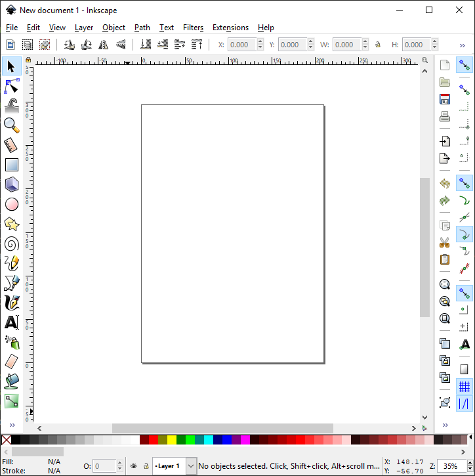The width and height of the screenshot is (475, 476).
Task: Toggle current layer visibility eye
Action: [x=133, y=465]
